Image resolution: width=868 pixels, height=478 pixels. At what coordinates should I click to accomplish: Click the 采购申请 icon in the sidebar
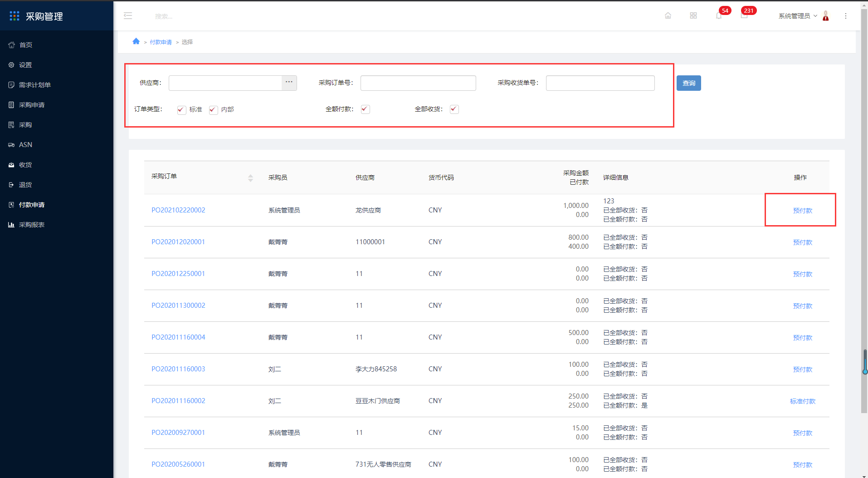coord(11,105)
